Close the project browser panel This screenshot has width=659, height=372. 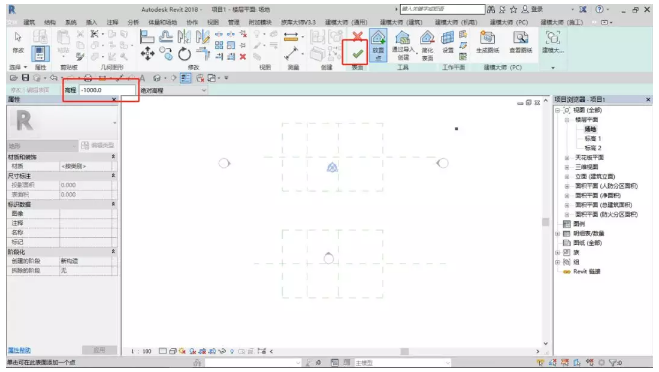click(648, 100)
